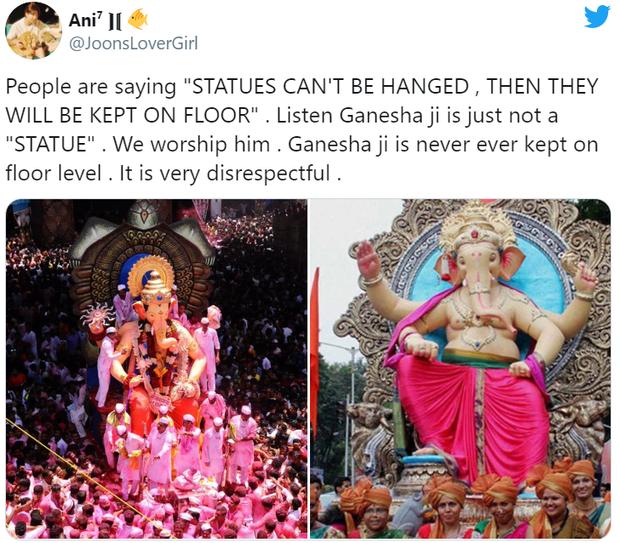
Task: Open the left crowded Ganesha procession photo
Action: 156,369
